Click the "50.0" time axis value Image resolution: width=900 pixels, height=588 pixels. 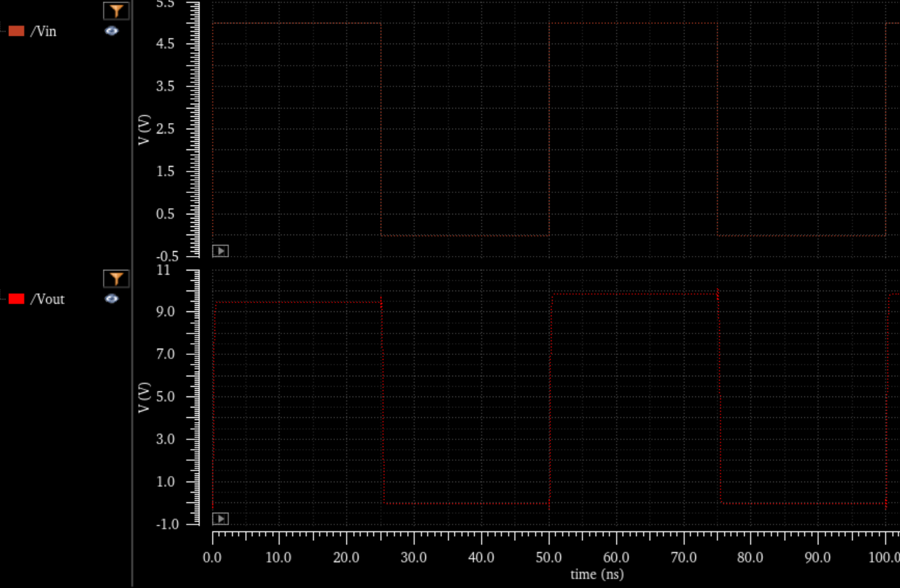[x=548, y=558]
